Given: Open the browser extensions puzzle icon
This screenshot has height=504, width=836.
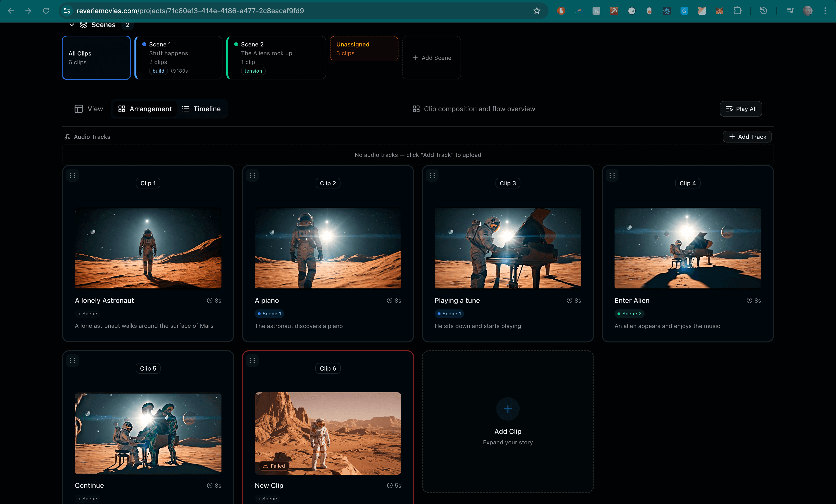Looking at the screenshot, I should 737,11.
